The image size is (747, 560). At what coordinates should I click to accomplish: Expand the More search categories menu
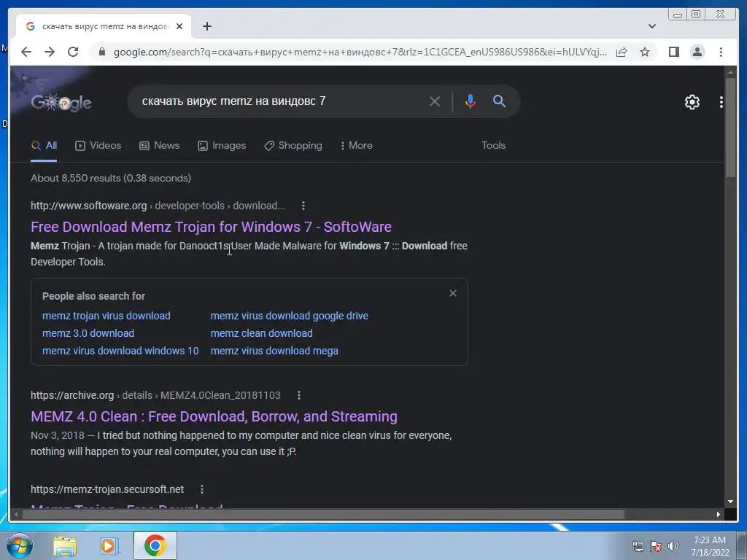(356, 146)
